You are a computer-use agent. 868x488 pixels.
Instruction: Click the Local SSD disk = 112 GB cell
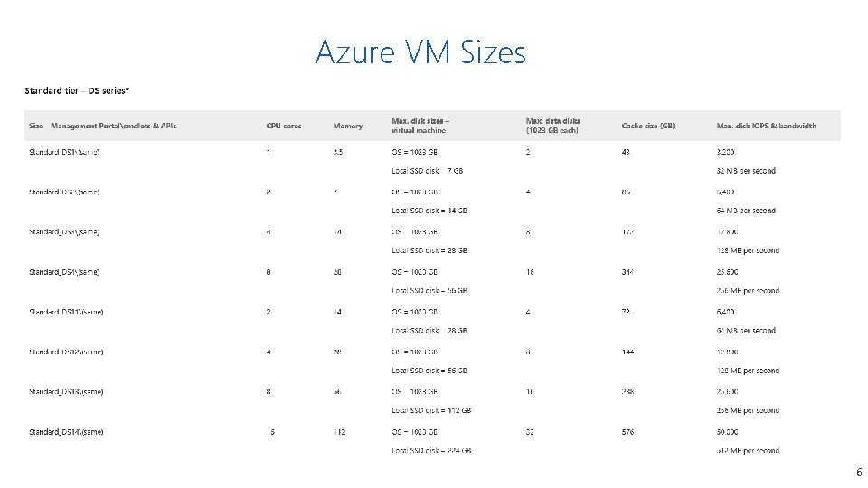(431, 410)
